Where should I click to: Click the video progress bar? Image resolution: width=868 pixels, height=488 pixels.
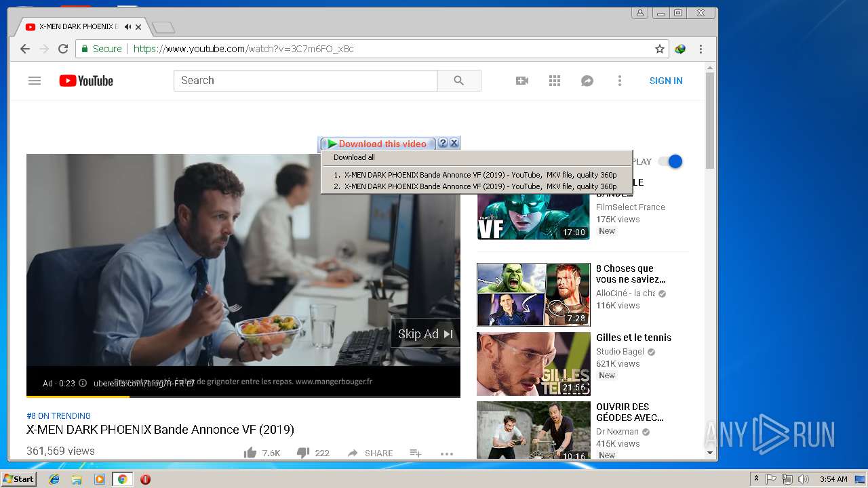tap(243, 396)
